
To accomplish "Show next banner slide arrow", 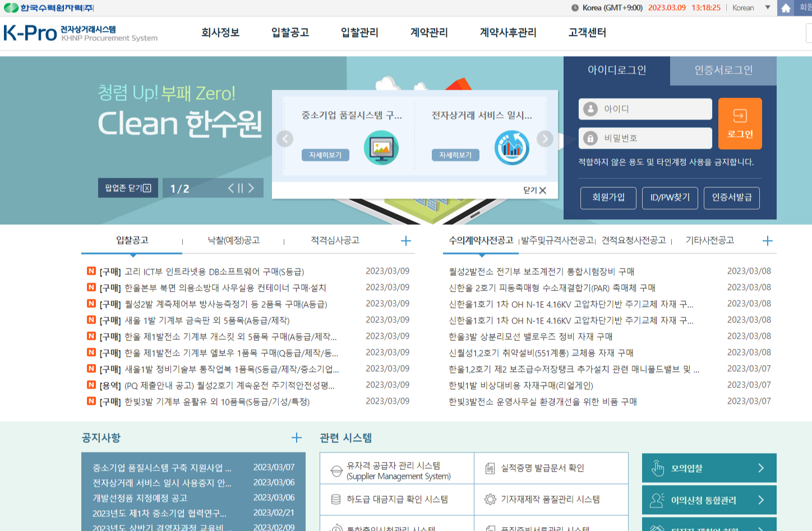I will pyautogui.click(x=251, y=188).
